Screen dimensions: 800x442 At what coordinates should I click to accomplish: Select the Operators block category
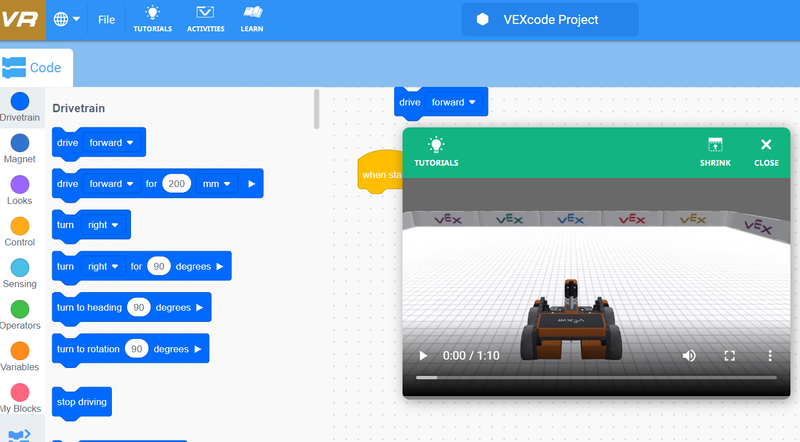[19, 315]
